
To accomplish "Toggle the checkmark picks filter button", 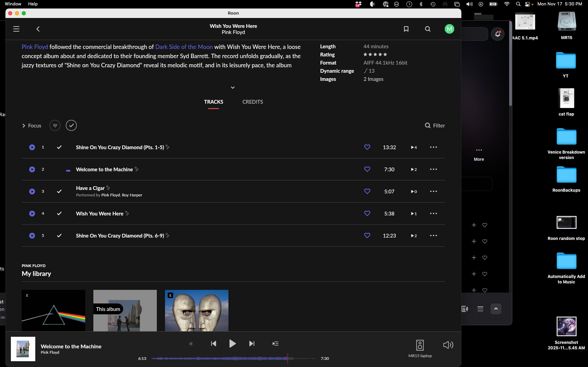I will (x=71, y=125).
